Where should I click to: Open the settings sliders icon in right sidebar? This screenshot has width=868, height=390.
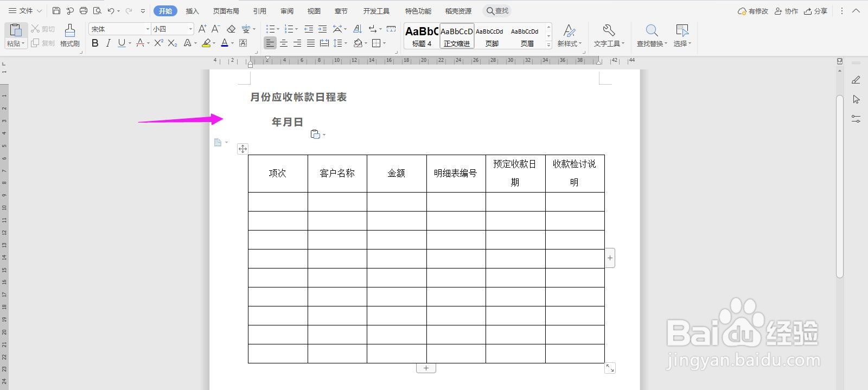click(856, 119)
